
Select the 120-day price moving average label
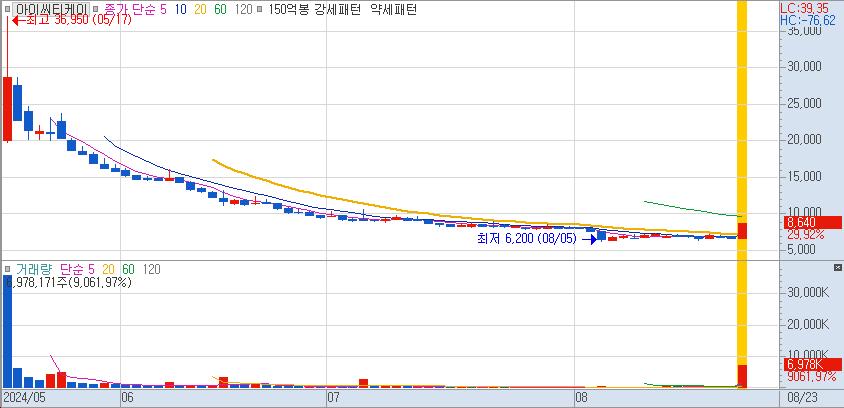[244, 9]
